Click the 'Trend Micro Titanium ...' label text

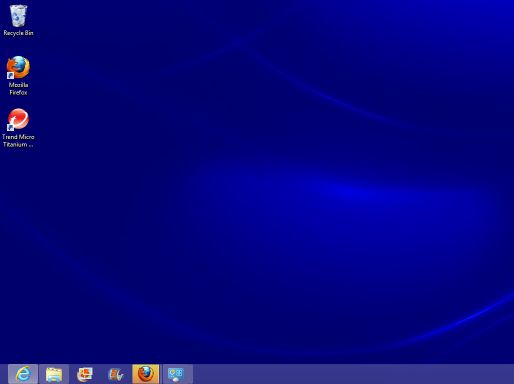18,141
